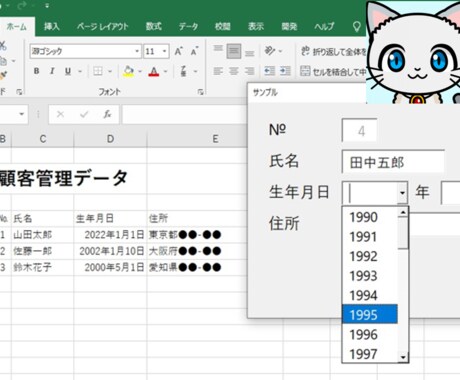This screenshot has width=460, height=380.
Task: Click cell containing 2002年1月10日
Action: point(110,251)
